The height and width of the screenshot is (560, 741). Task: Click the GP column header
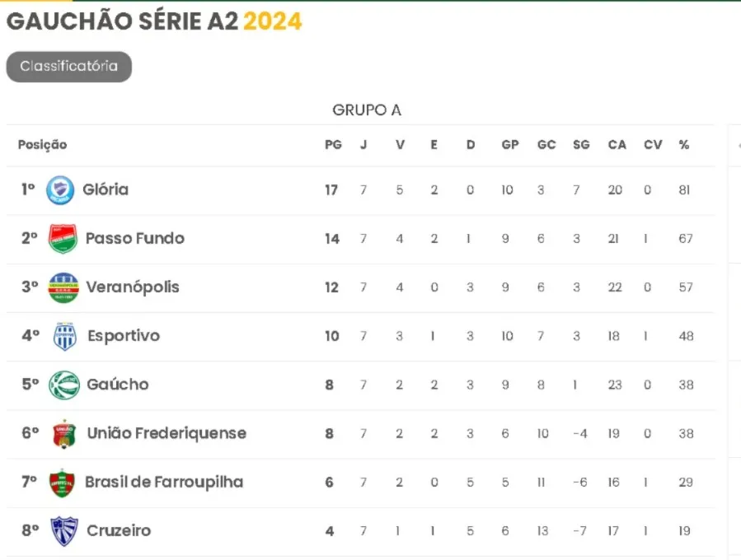pos(510,145)
